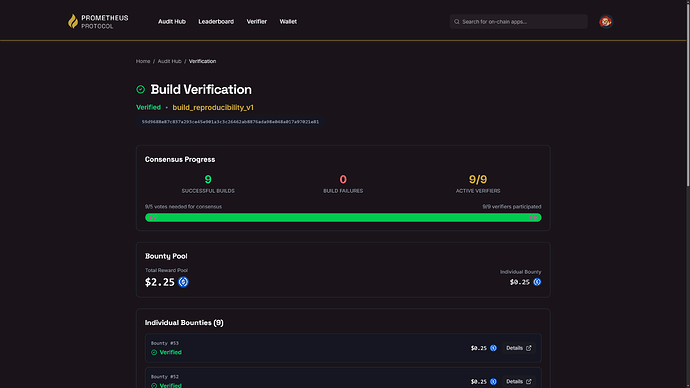
Task: Click the $0.25 amount in Bounty #53 row
Action: click(479, 348)
